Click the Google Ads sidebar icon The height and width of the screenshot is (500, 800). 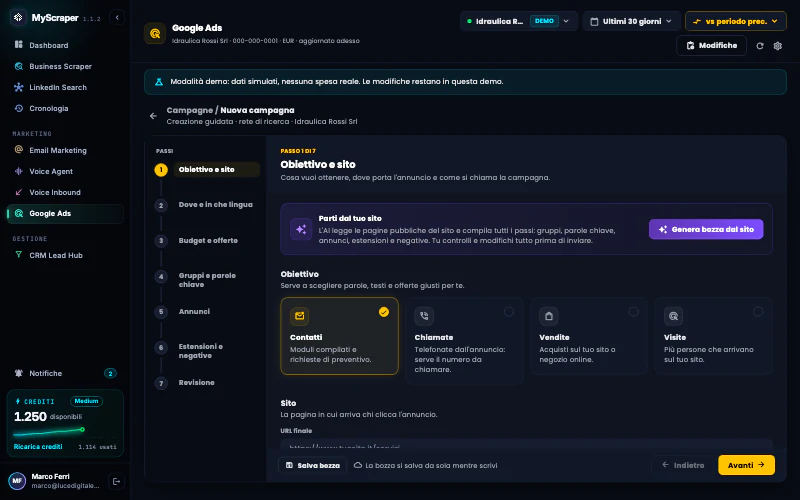tap(19, 213)
